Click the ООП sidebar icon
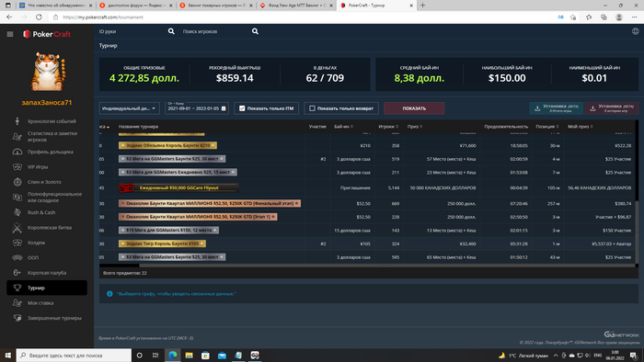The image size is (644, 362). click(x=17, y=258)
